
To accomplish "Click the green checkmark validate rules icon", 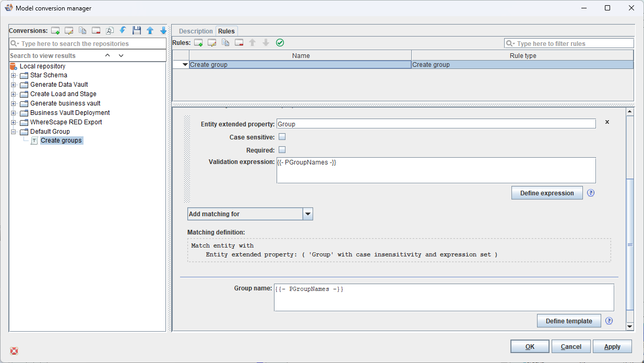I will point(280,43).
